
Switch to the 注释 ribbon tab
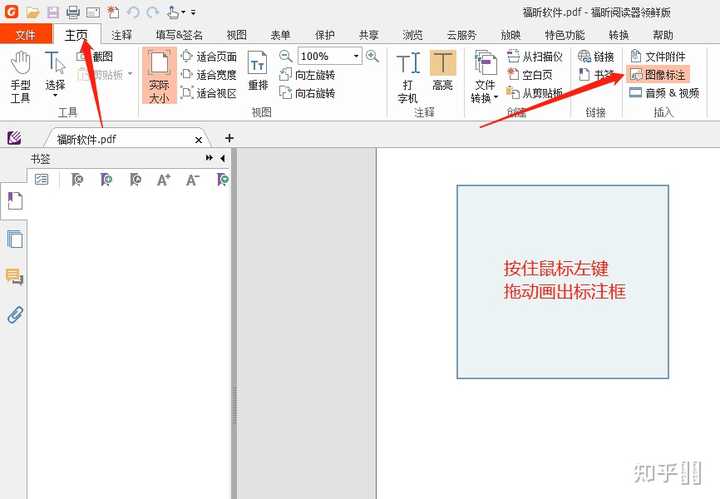[122, 35]
